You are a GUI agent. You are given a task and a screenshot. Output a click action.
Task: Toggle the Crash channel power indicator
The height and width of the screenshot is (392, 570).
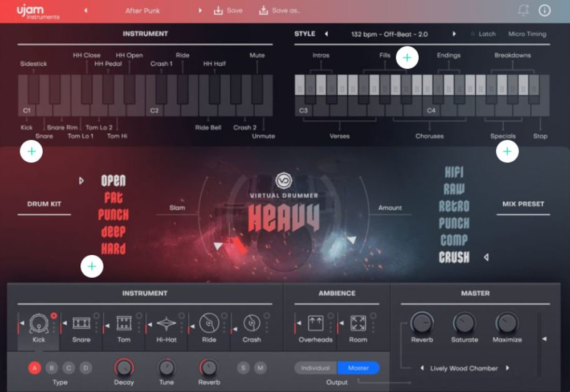(x=267, y=316)
